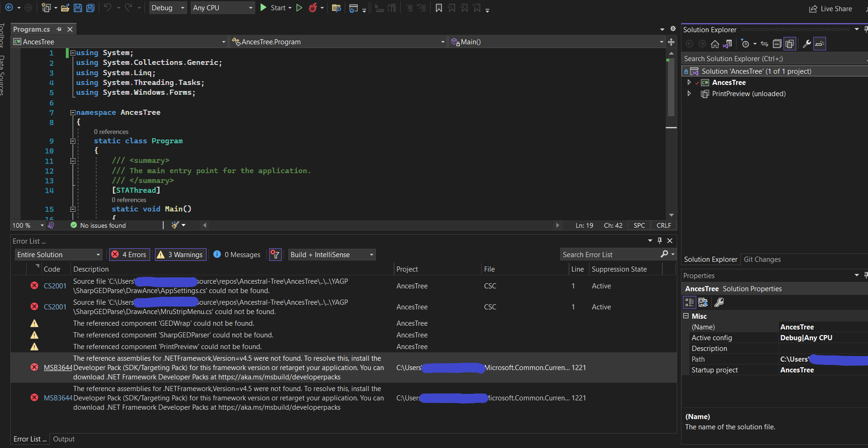Collapse the Misc properties category
The image size is (868, 448).
pyautogui.click(x=686, y=316)
